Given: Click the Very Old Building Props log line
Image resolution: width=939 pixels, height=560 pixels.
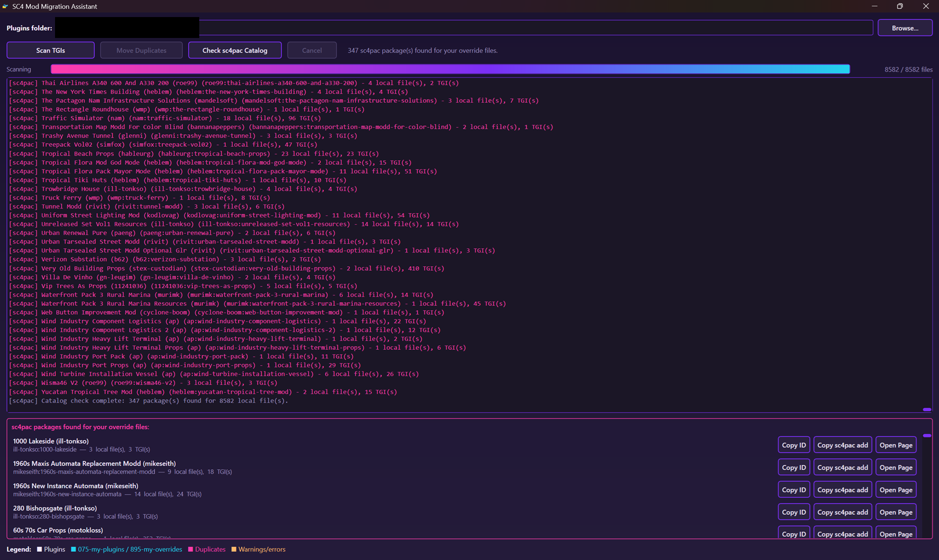Looking at the screenshot, I should (226, 268).
